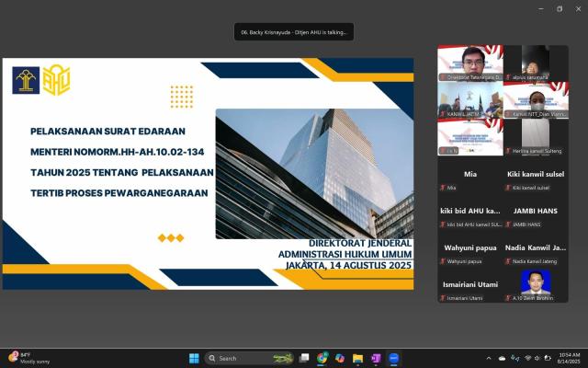Maximize the Zoom meeting window
The height and width of the screenshot is (368, 588).
[558, 8]
